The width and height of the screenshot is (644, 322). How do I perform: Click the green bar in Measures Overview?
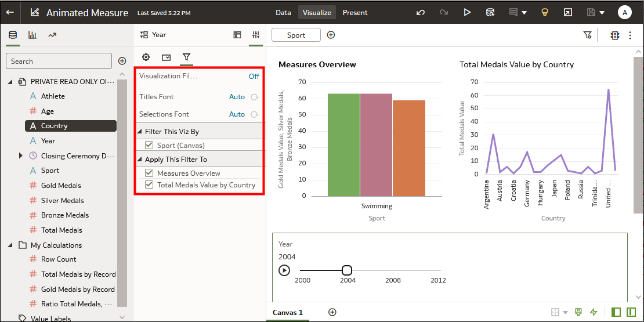click(x=344, y=145)
